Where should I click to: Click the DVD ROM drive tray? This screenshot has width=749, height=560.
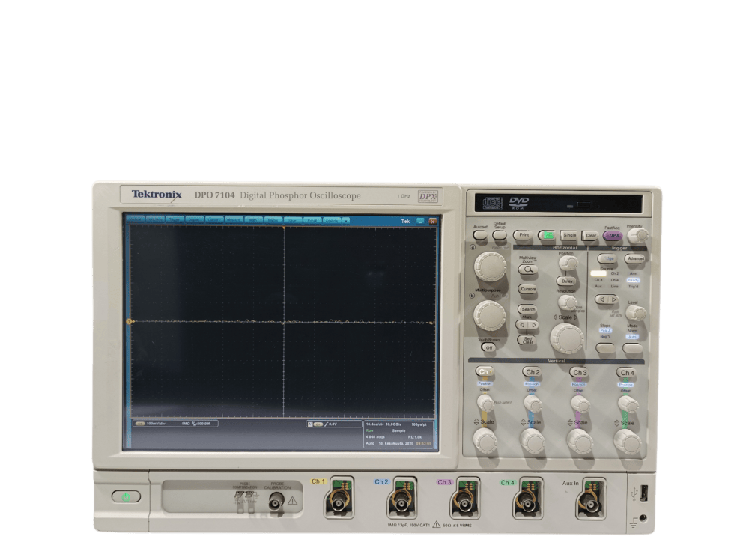(x=559, y=204)
